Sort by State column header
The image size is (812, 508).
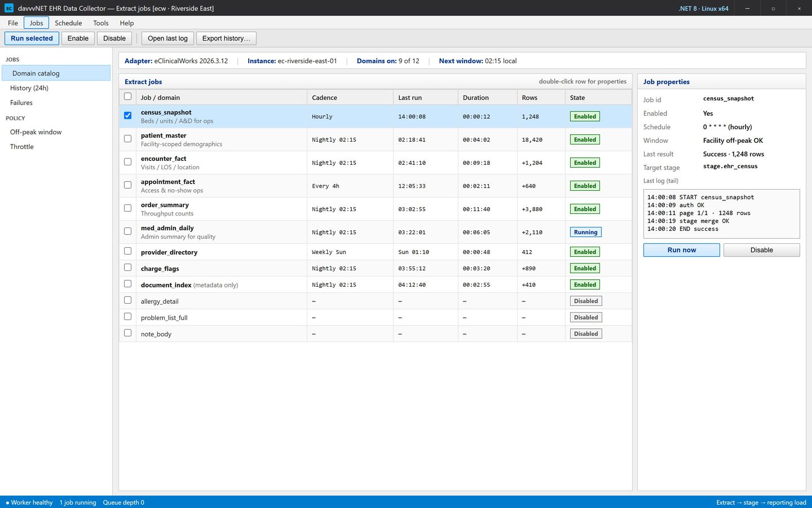598,97
